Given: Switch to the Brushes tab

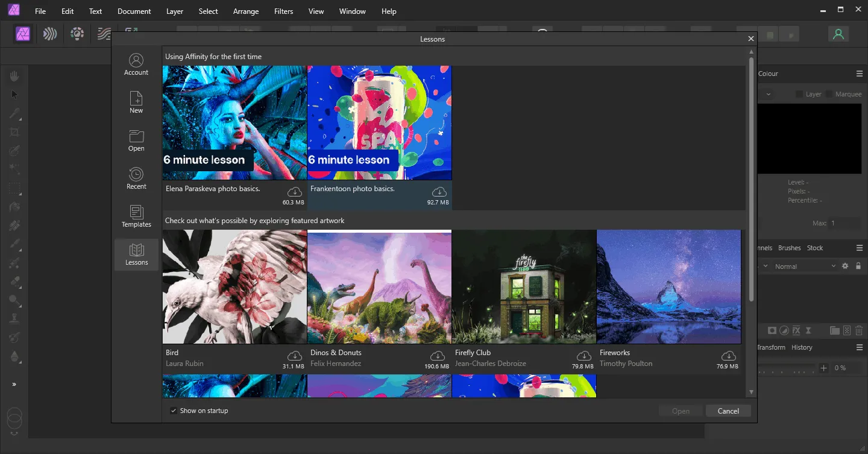Looking at the screenshot, I should [x=789, y=248].
